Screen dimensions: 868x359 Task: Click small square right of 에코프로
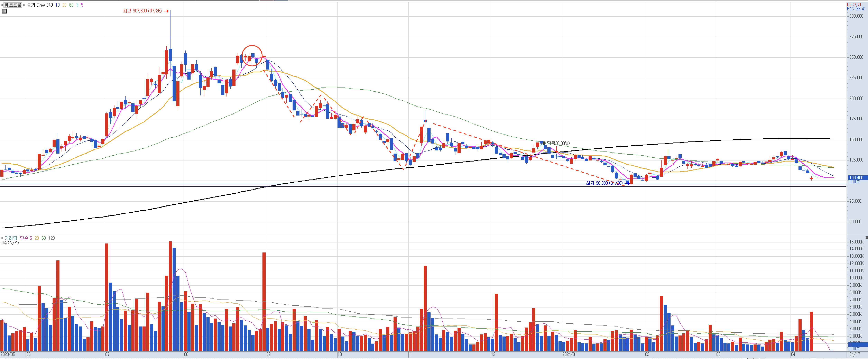pos(24,5)
